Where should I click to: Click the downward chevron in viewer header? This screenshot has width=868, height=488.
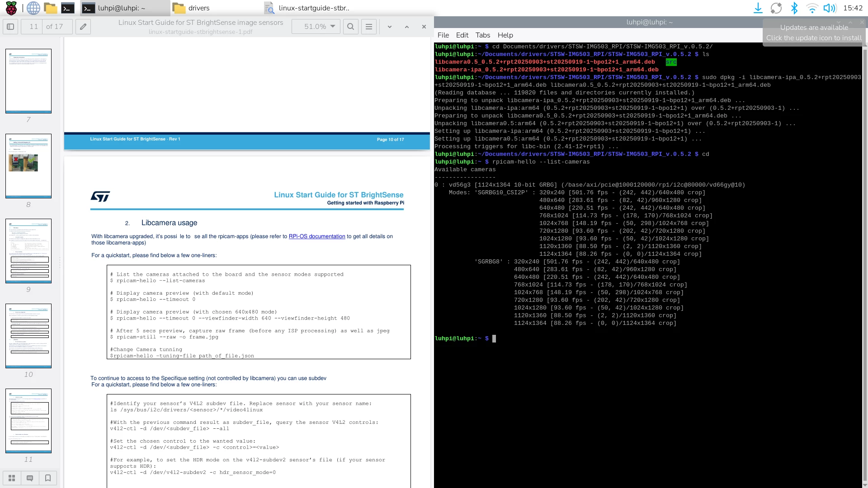[x=390, y=27]
